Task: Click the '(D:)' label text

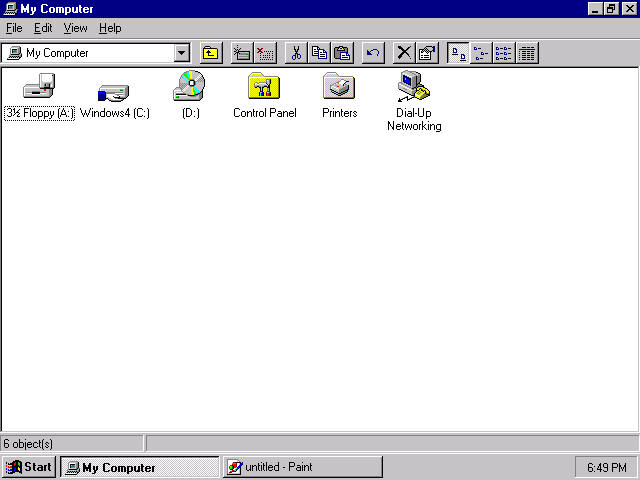Action: coord(191,113)
